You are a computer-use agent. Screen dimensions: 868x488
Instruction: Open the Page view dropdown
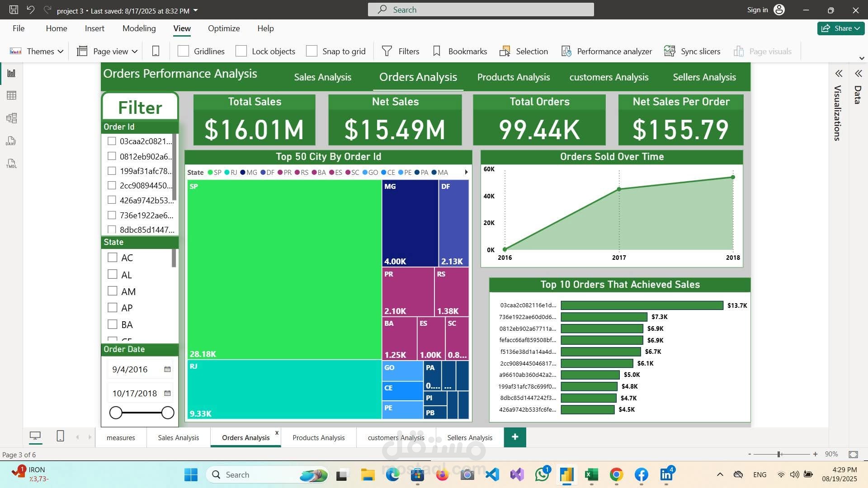(x=107, y=52)
